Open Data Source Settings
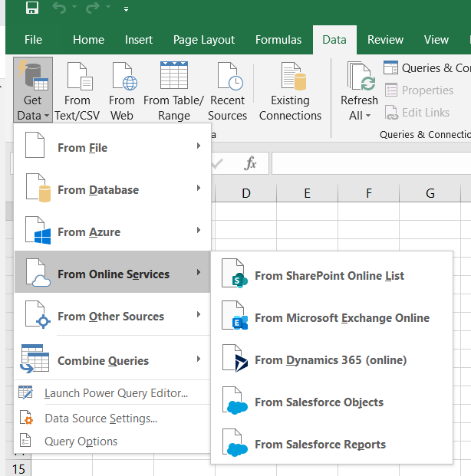The image size is (471, 476). coord(100,419)
